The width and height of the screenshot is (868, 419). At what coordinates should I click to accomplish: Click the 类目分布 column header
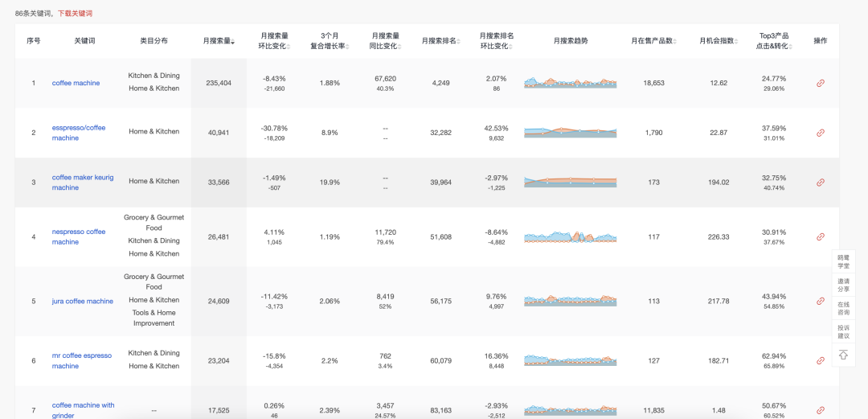[154, 41]
